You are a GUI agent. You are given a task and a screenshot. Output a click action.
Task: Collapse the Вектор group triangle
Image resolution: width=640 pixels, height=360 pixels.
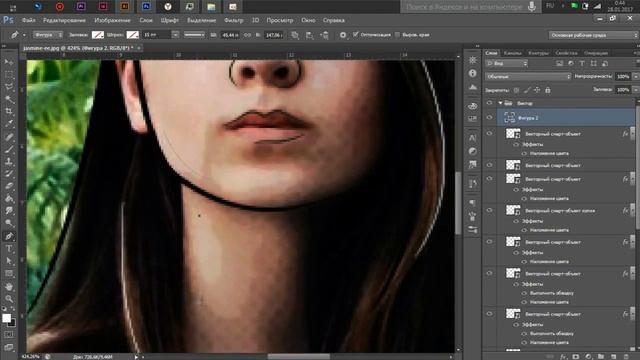pyautogui.click(x=500, y=103)
